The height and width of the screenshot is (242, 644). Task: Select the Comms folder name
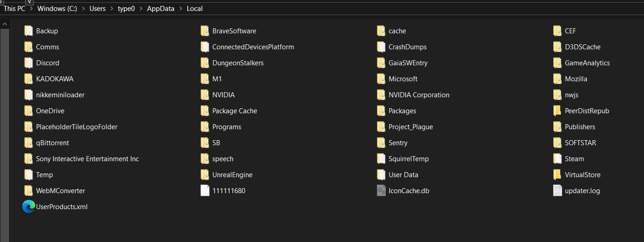pos(48,47)
